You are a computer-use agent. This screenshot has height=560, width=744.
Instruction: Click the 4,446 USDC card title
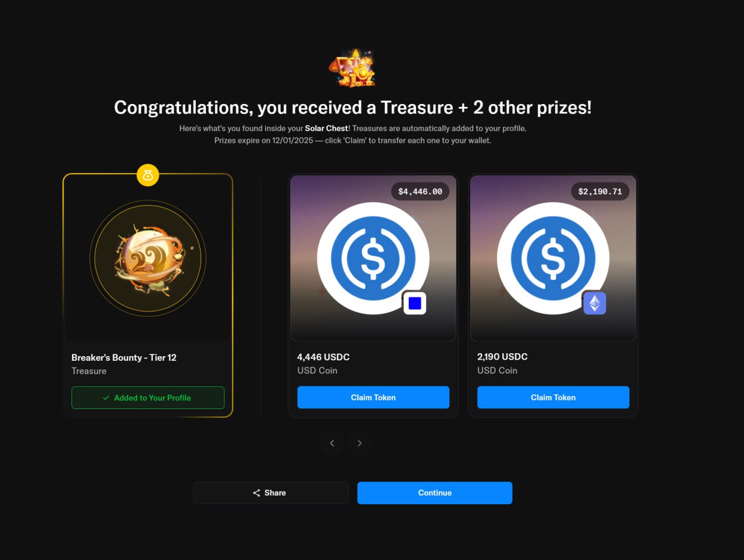[323, 357]
